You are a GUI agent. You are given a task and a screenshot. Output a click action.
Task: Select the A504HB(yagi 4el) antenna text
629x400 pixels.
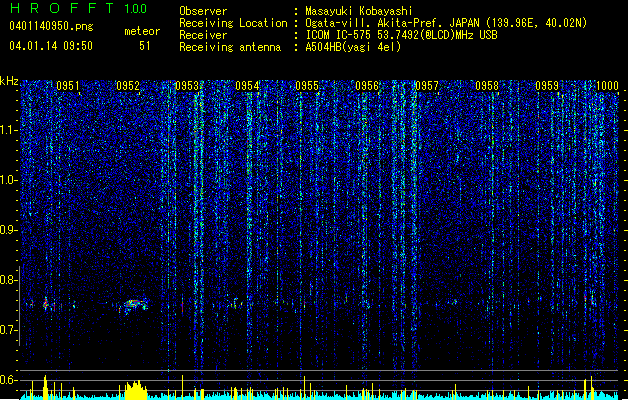[x=353, y=47]
